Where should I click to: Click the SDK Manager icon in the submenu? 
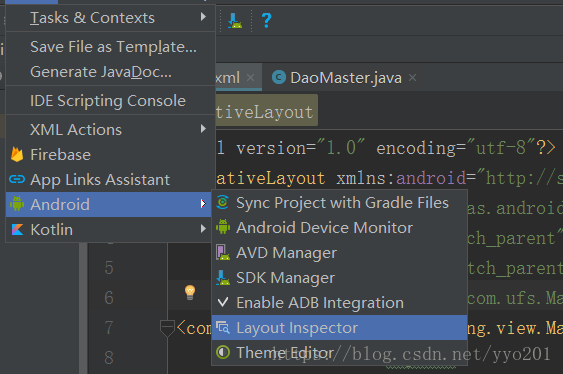[223, 277]
